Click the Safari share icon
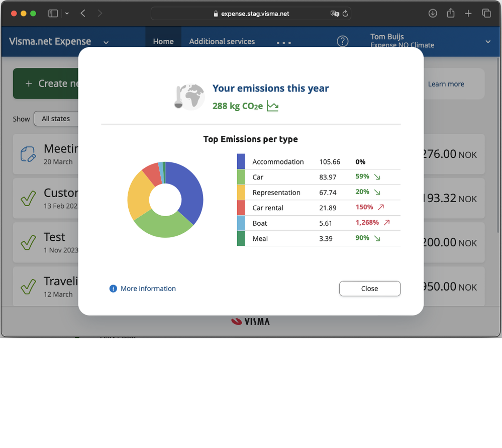The height and width of the screenshot is (448, 502). tap(450, 13)
